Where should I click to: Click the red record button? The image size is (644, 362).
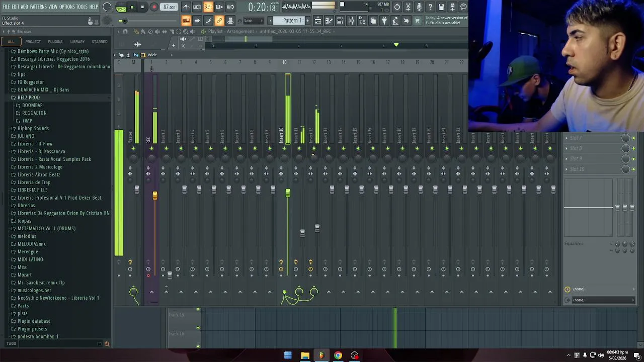[154, 7]
